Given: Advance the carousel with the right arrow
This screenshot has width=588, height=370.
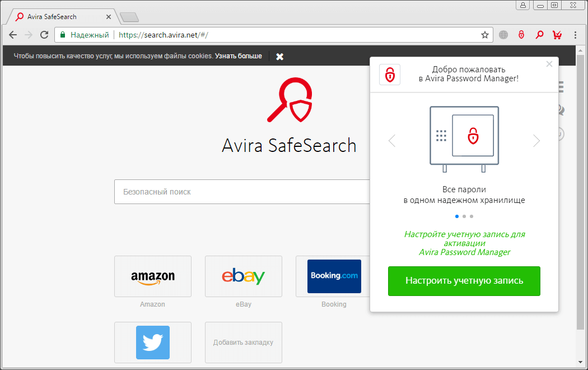Looking at the screenshot, I should [536, 141].
